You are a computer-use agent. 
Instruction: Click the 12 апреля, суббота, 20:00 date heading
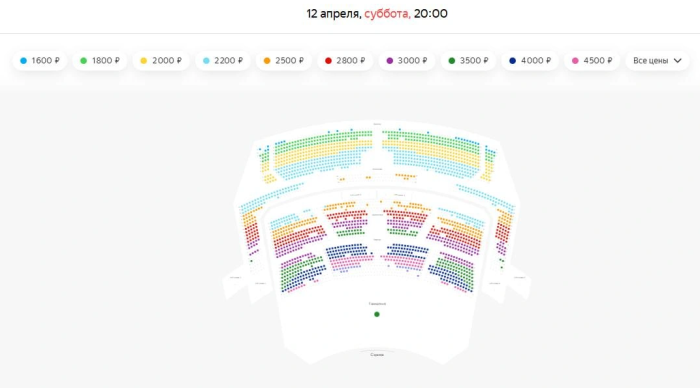pos(377,14)
